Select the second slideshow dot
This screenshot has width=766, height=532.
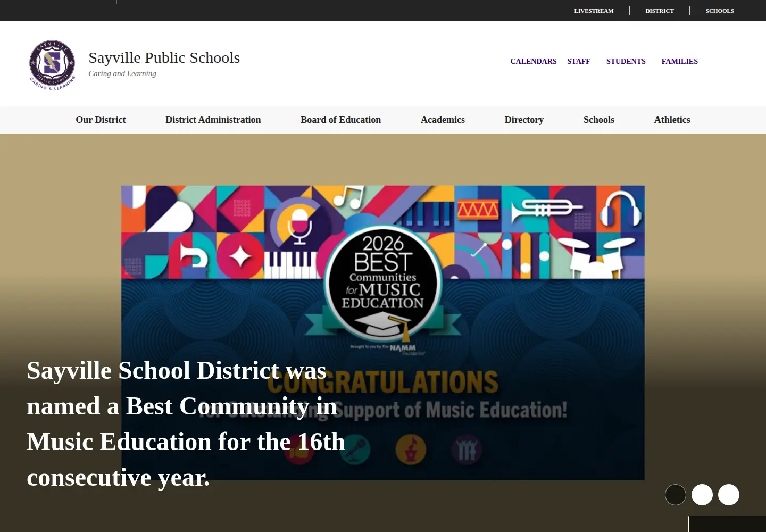702,495
